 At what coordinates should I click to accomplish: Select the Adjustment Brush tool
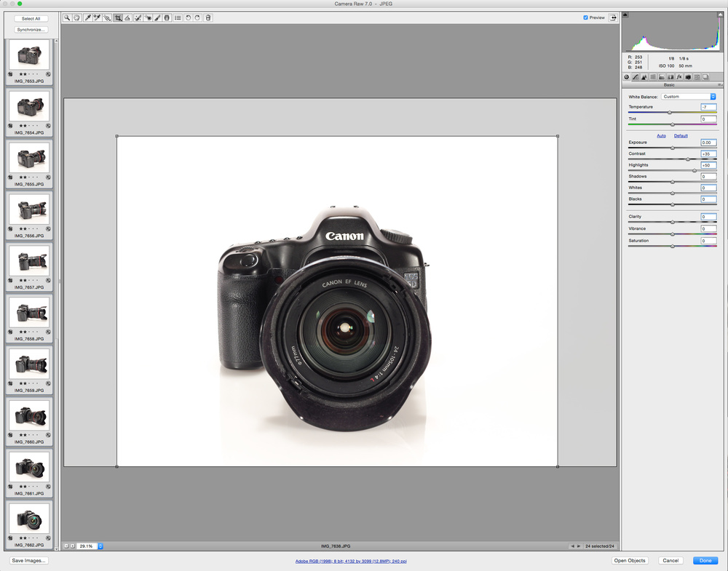coord(157,17)
